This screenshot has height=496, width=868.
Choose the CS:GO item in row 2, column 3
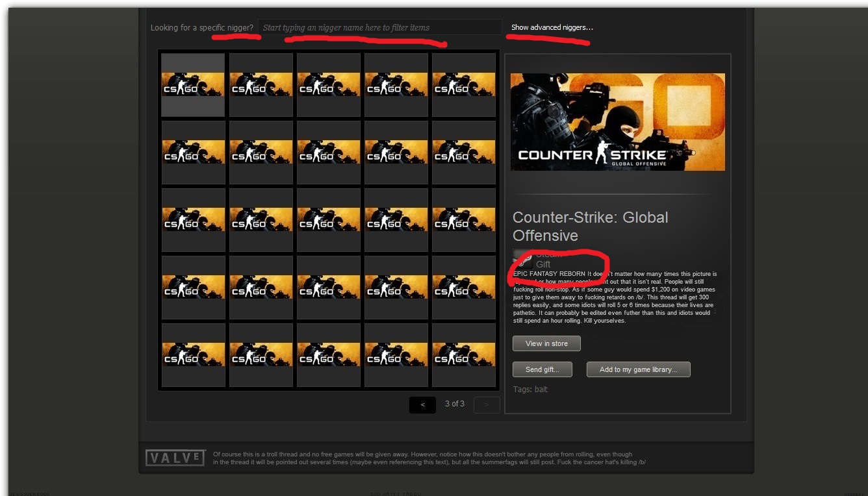click(328, 153)
